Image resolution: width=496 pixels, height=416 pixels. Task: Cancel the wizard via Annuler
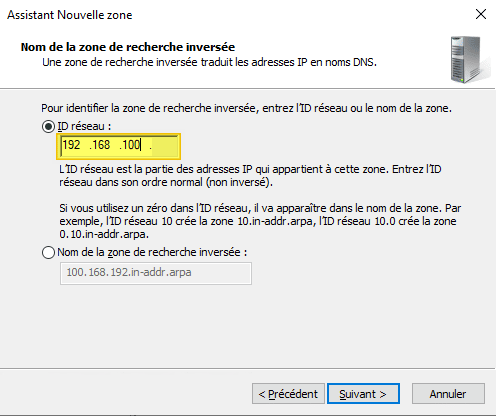448,394
